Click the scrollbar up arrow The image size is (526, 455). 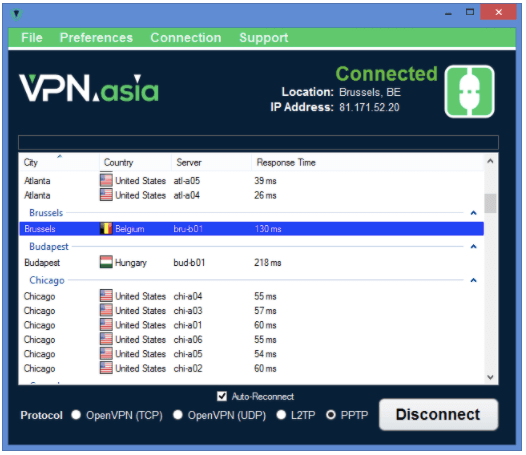tap(490, 161)
